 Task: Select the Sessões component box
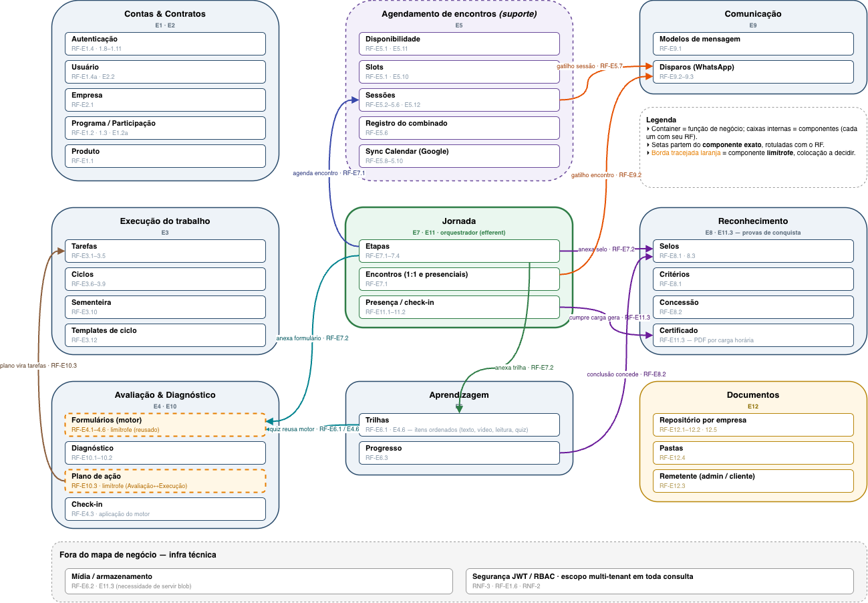[x=459, y=100]
